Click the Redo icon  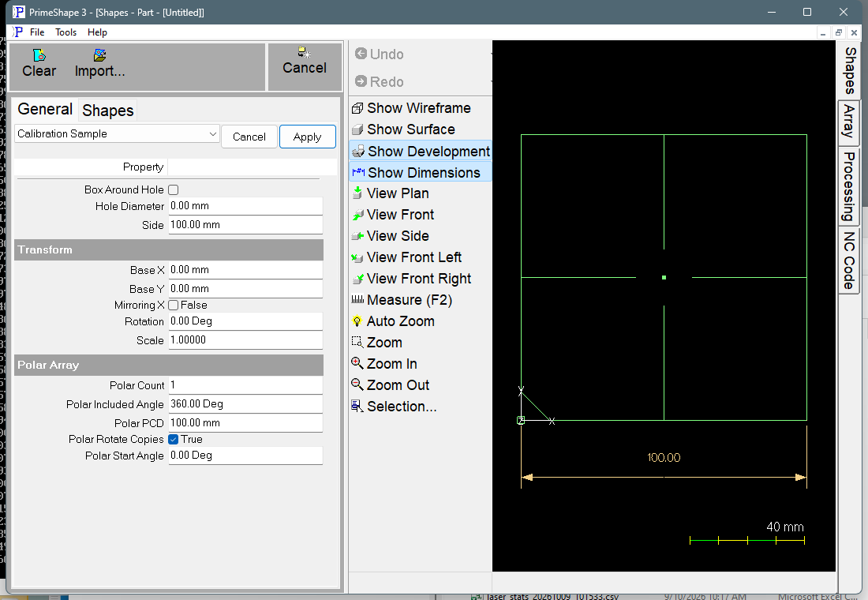[361, 81]
